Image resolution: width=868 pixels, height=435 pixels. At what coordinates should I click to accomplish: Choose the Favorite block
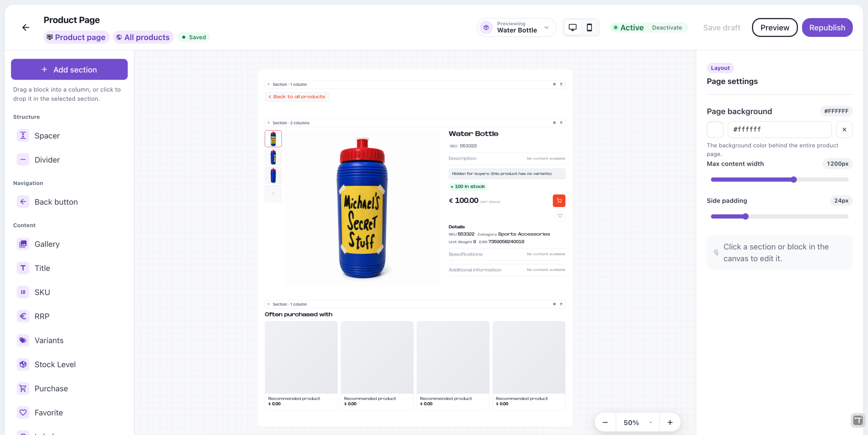click(x=69, y=412)
